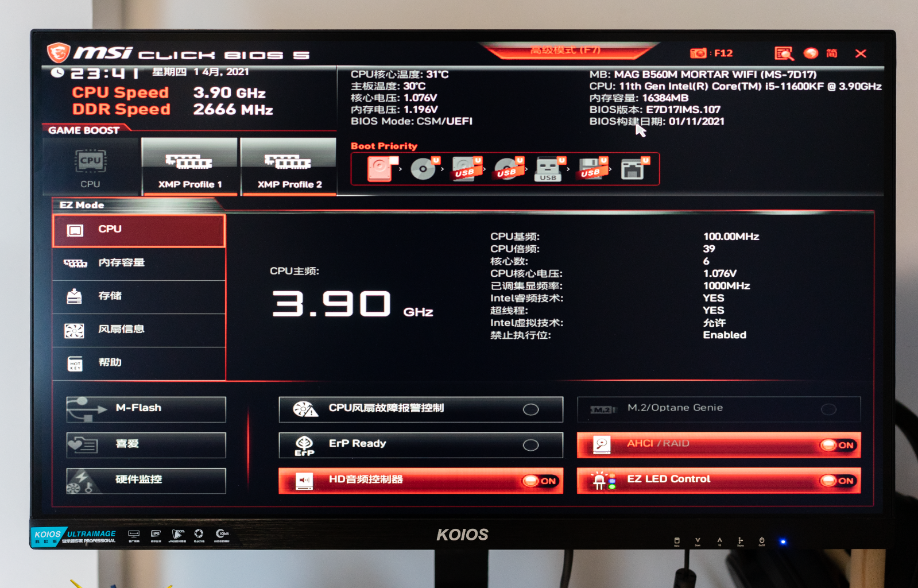The height and width of the screenshot is (588, 918).
Task: Select the network boot priority icon
Action: click(634, 169)
